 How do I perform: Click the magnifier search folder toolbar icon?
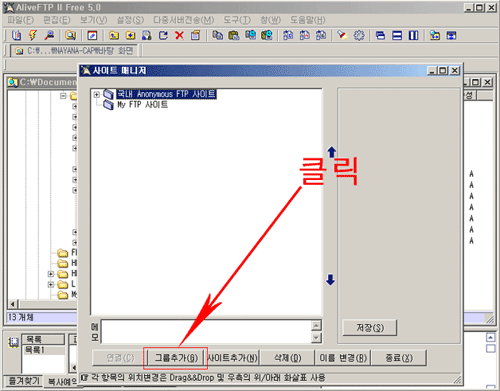[70, 35]
